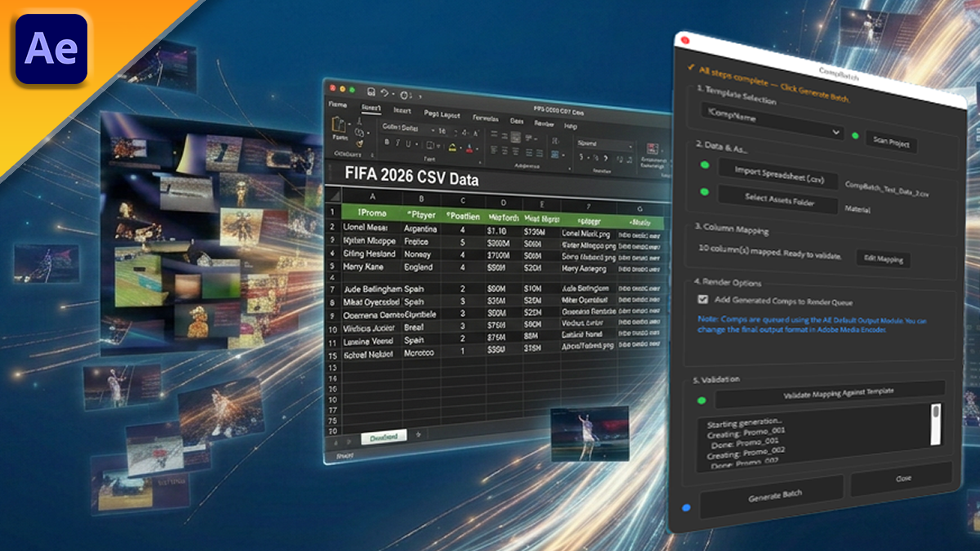Toggle Italic formatting in the ribbon
Image resolution: width=980 pixels, height=551 pixels.
click(x=398, y=144)
